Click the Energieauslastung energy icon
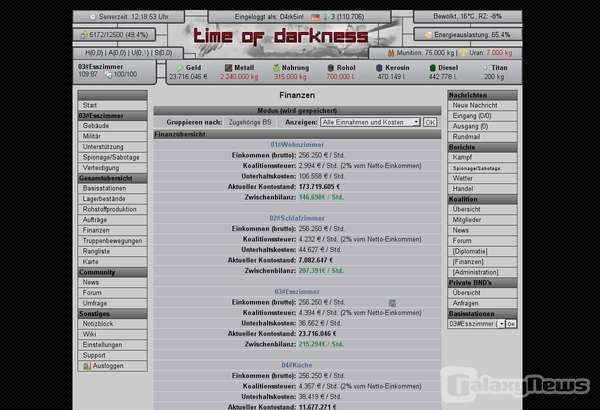 click(428, 35)
